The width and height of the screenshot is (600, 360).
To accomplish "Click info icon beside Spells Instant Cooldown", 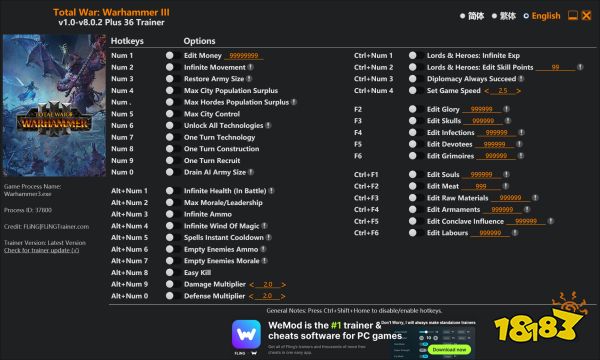I will 269,237.
